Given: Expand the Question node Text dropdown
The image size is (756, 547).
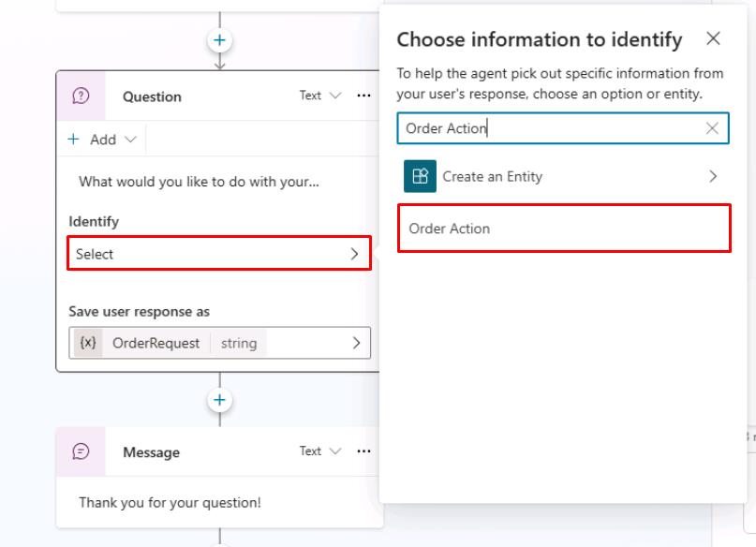Looking at the screenshot, I should tap(320, 96).
